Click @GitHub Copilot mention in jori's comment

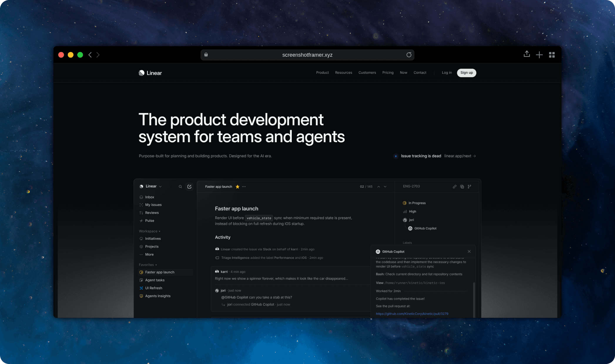coord(234,297)
